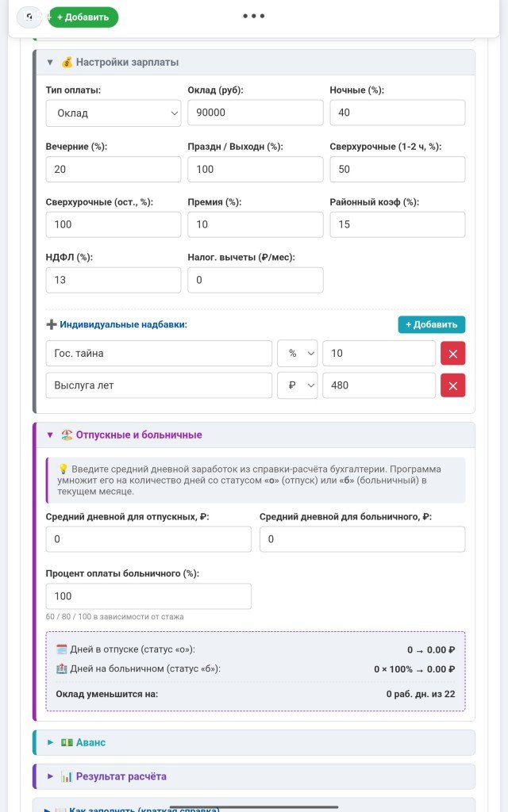Select the НДФЛ (%) input field
508x812 pixels.
(113, 280)
